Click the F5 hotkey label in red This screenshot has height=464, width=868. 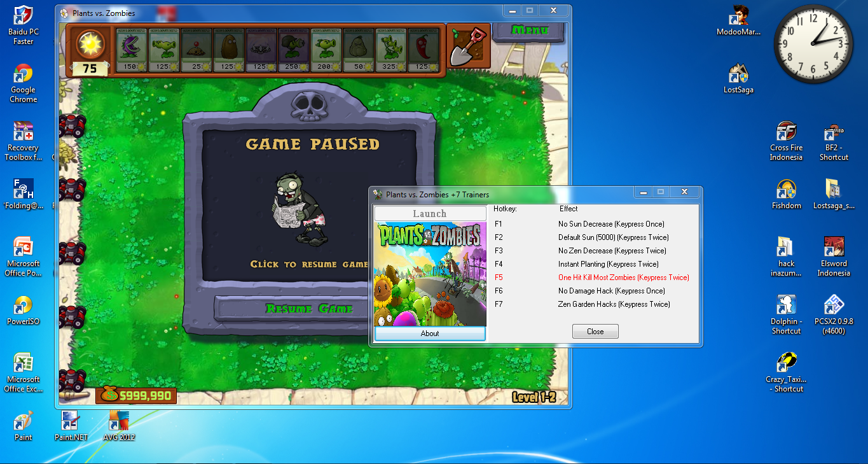click(499, 278)
